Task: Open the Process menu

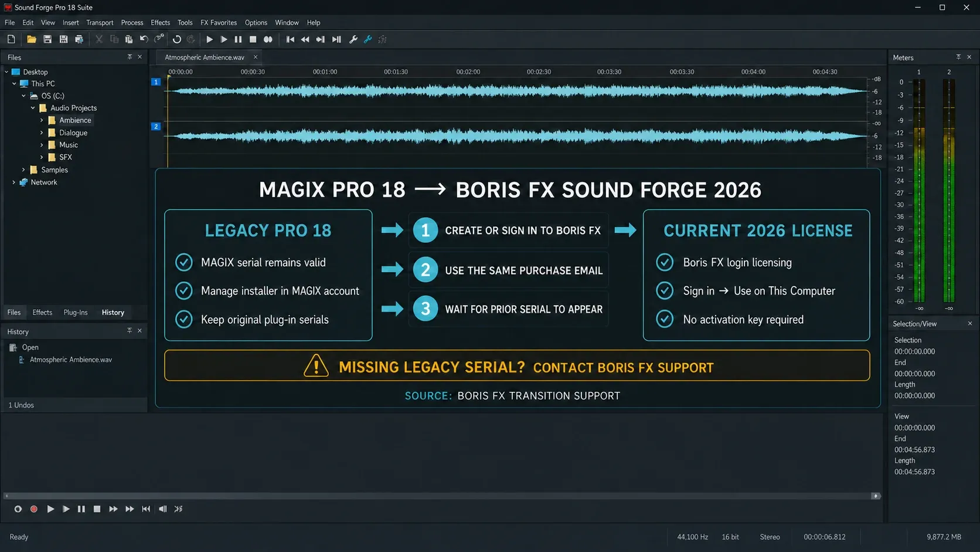Action: (132, 22)
